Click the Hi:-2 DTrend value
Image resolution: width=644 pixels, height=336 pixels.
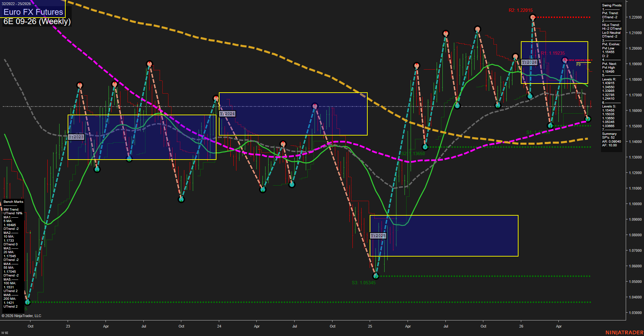[612, 29]
